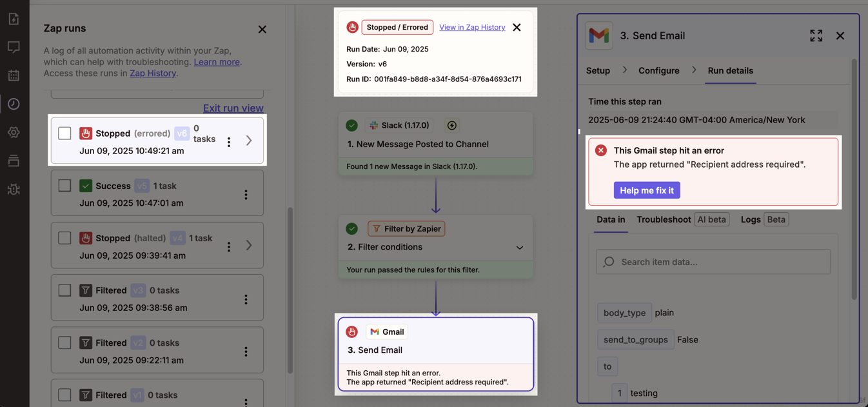
Task: Click the v6 version badge on the errored run
Action: click(182, 134)
